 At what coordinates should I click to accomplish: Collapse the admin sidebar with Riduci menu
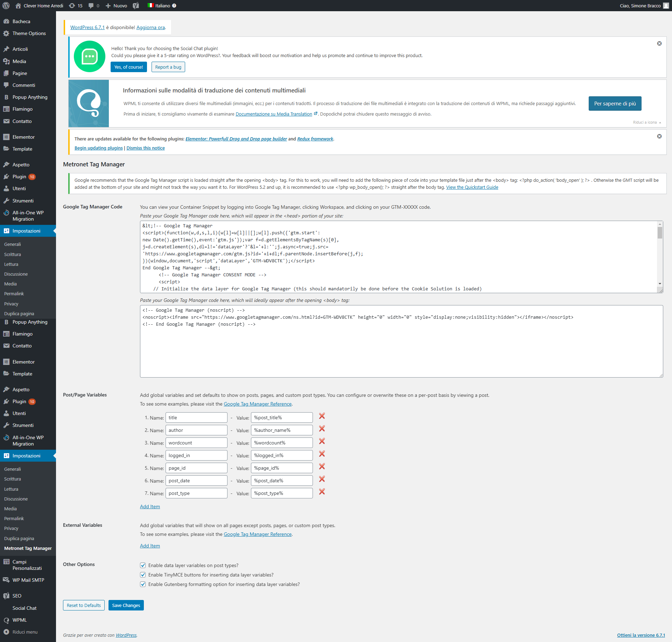click(21, 632)
